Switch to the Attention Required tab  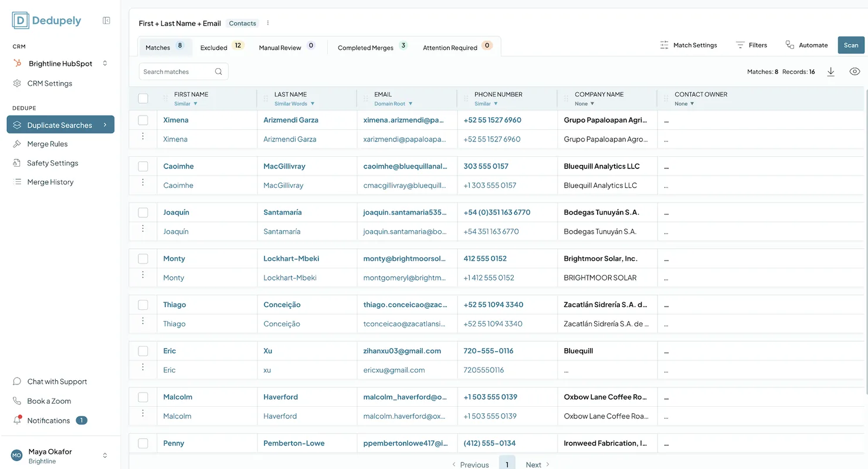[457, 47]
